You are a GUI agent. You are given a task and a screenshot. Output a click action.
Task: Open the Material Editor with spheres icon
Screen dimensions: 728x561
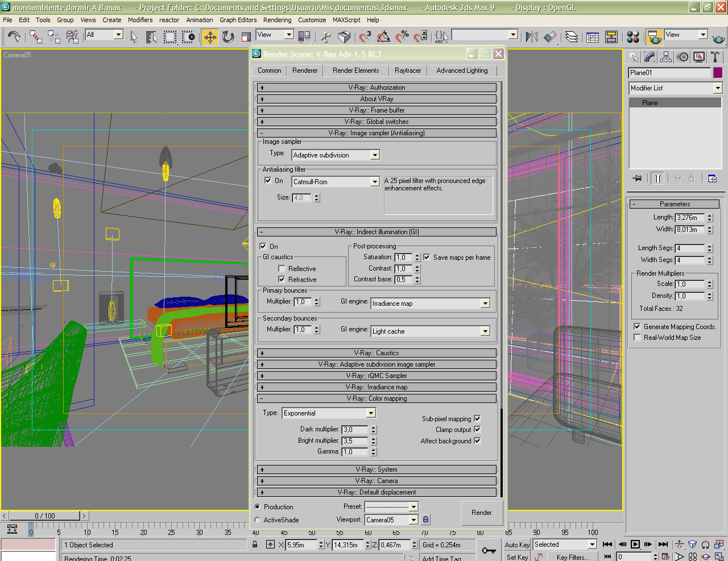pos(633,38)
